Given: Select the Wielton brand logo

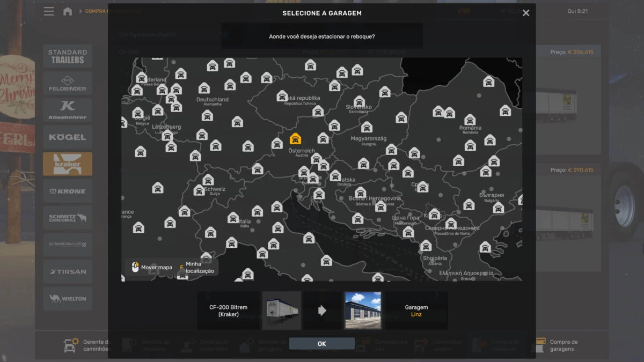Looking at the screenshot, I should point(68,298).
